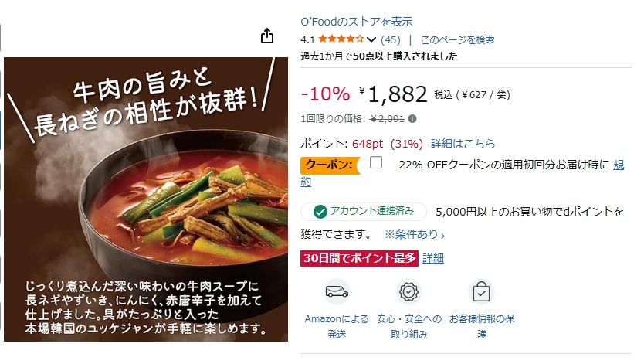Viewport: 644px width, 364px height.
Task: Click the safety badge icon
Action: pyautogui.click(x=409, y=291)
